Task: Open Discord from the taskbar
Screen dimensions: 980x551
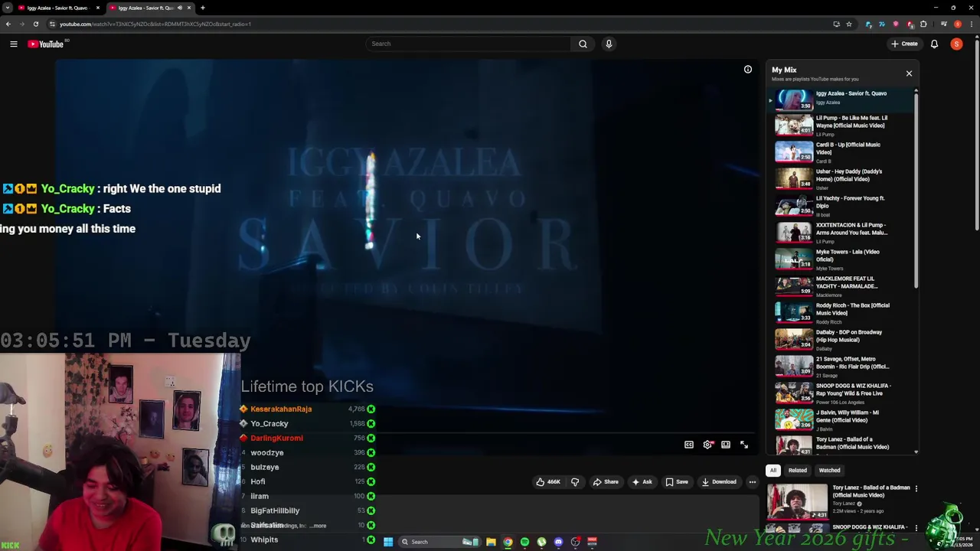Action: pyautogui.click(x=558, y=542)
